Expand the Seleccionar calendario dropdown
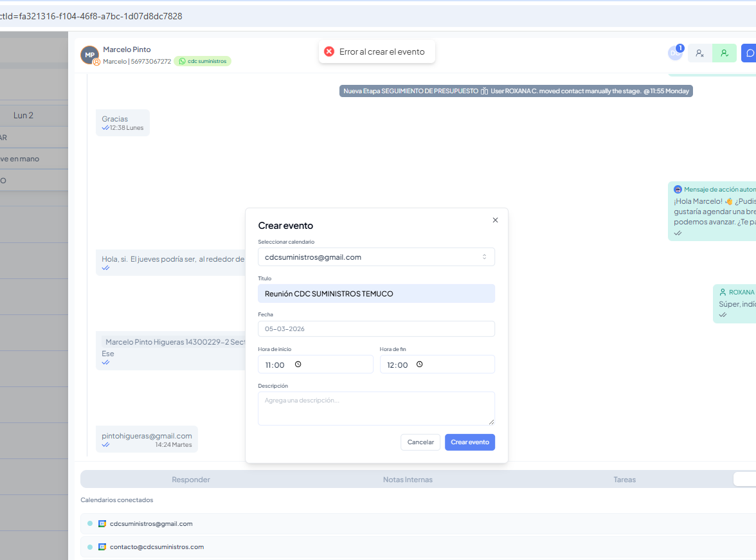 376,257
